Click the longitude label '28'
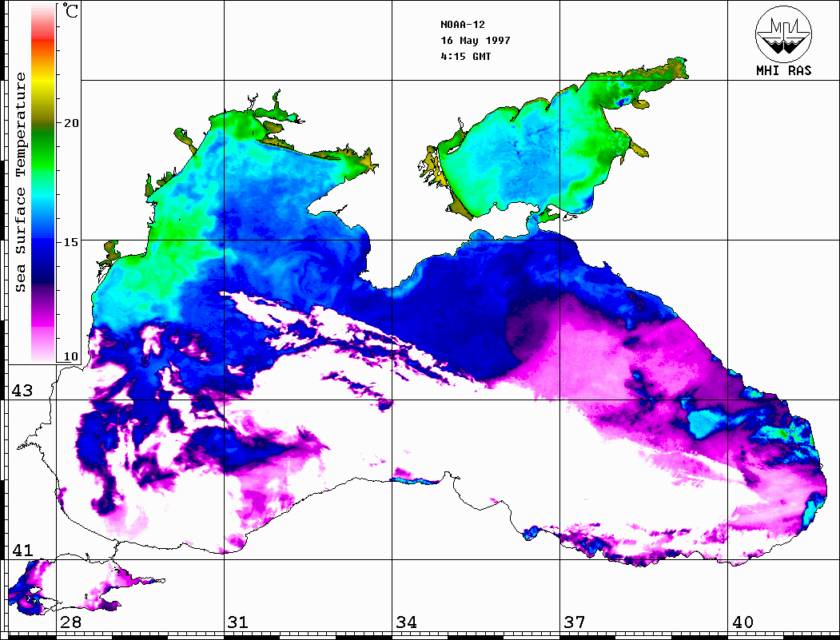840x640 pixels. pos(70,622)
